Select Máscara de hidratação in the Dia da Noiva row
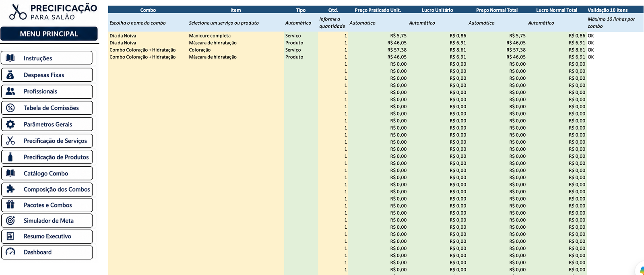Image resolution: width=644 pixels, height=275 pixels. (236, 43)
